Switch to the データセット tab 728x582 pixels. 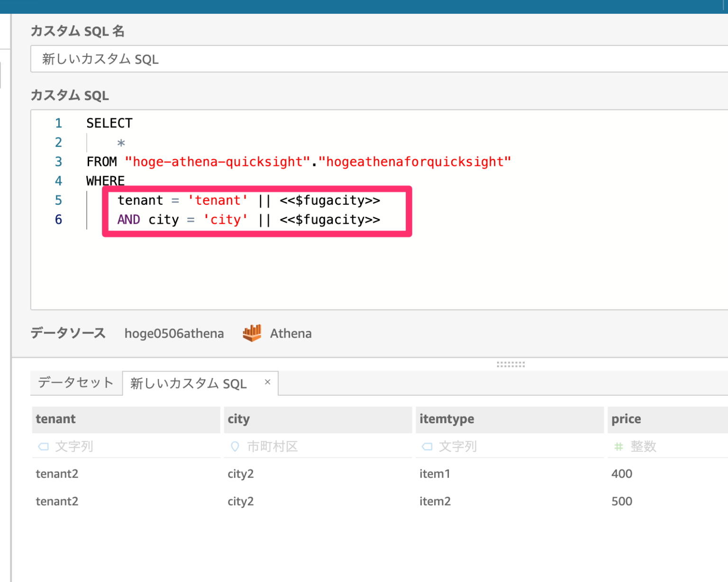pyautogui.click(x=76, y=382)
